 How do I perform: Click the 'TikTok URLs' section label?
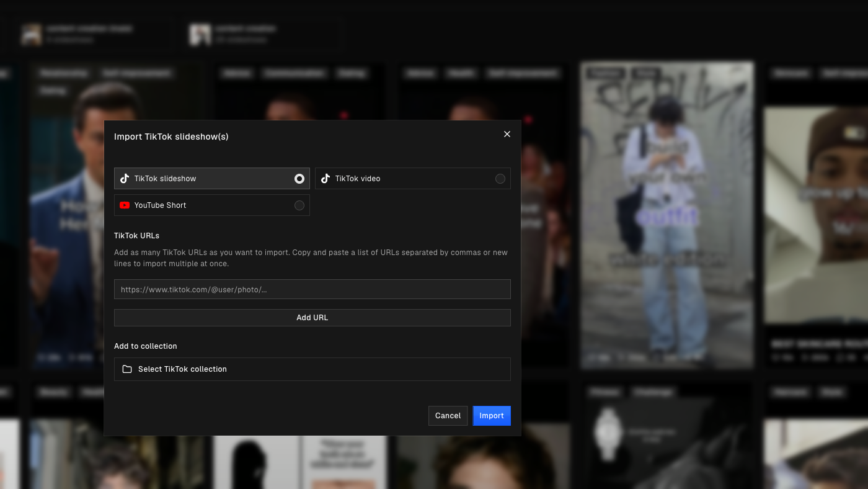(136, 236)
